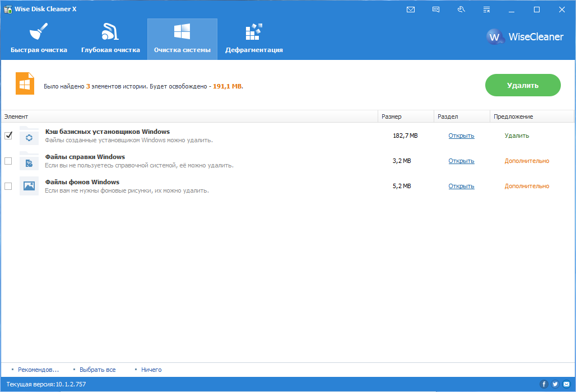Screen dimensions: 576x392
Task: Sort by the Элемент column header
Action: (x=189, y=116)
